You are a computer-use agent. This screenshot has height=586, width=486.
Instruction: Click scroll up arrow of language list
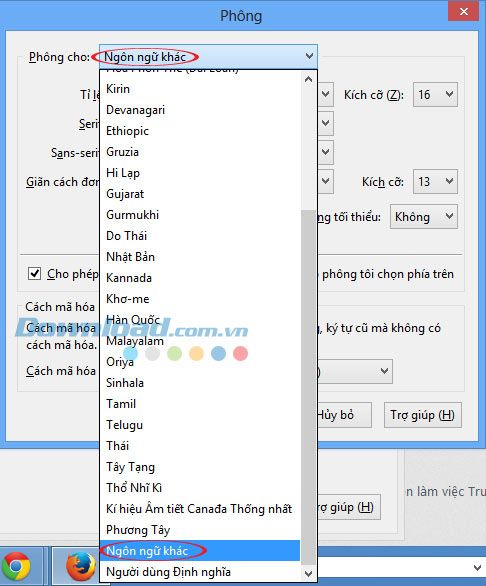308,79
